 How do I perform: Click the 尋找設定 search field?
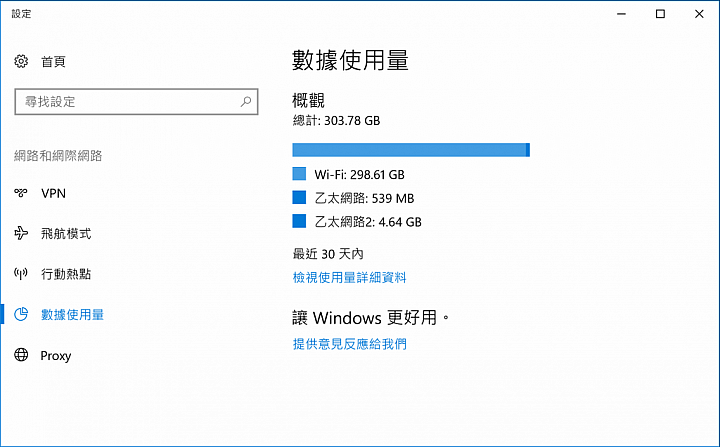[x=136, y=102]
